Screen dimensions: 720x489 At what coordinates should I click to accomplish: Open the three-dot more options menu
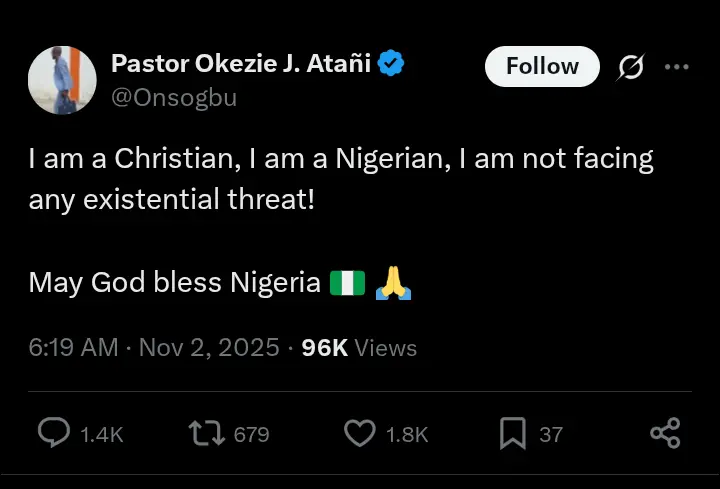(677, 67)
